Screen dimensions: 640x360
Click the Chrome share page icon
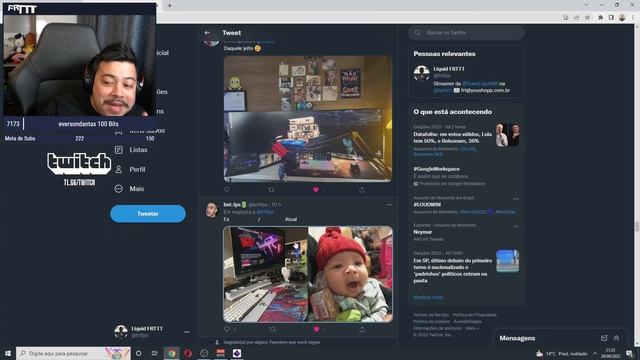(576, 18)
